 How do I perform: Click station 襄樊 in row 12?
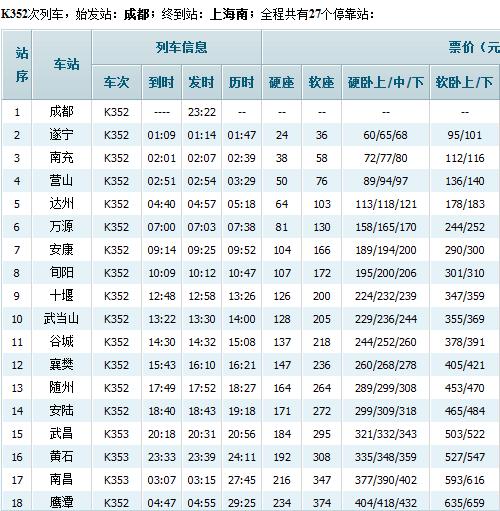point(61,365)
